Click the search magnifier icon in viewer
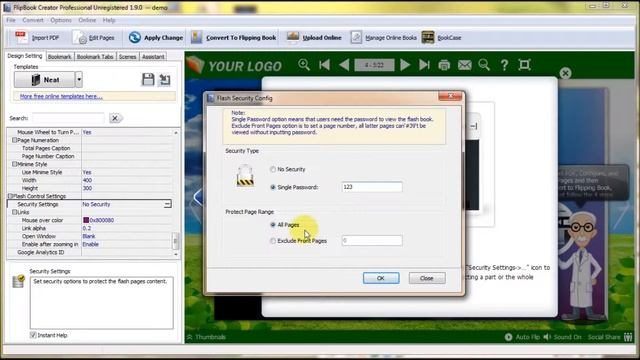Image resolution: width=640 pixels, height=360 pixels. point(484,64)
